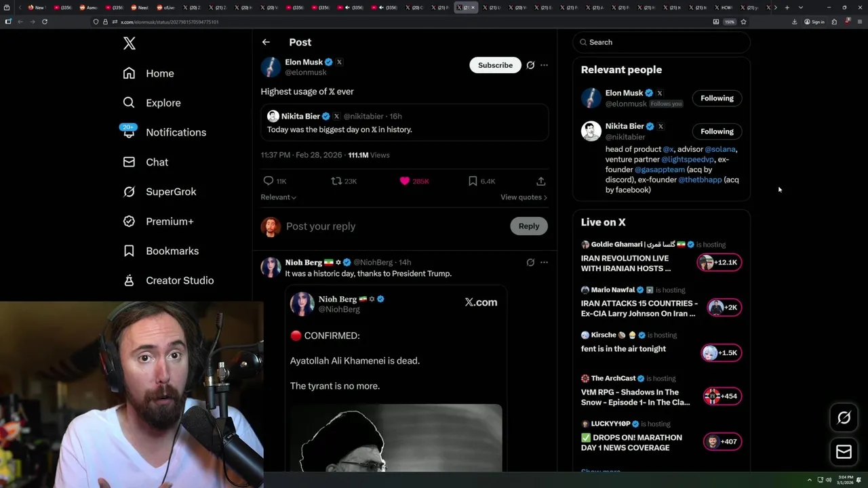Click the Grok icon on Nioh Berg's reply
The width and height of the screenshot is (868, 488).
(530, 262)
